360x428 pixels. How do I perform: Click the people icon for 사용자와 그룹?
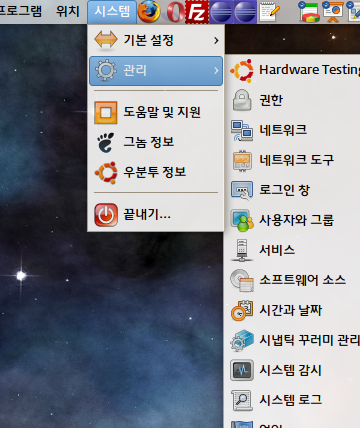[242, 220]
